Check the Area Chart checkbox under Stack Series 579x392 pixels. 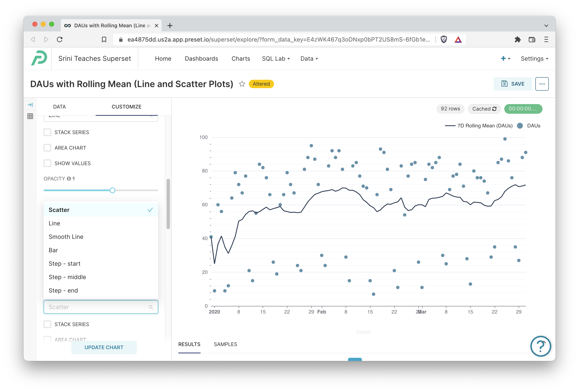tap(47, 148)
